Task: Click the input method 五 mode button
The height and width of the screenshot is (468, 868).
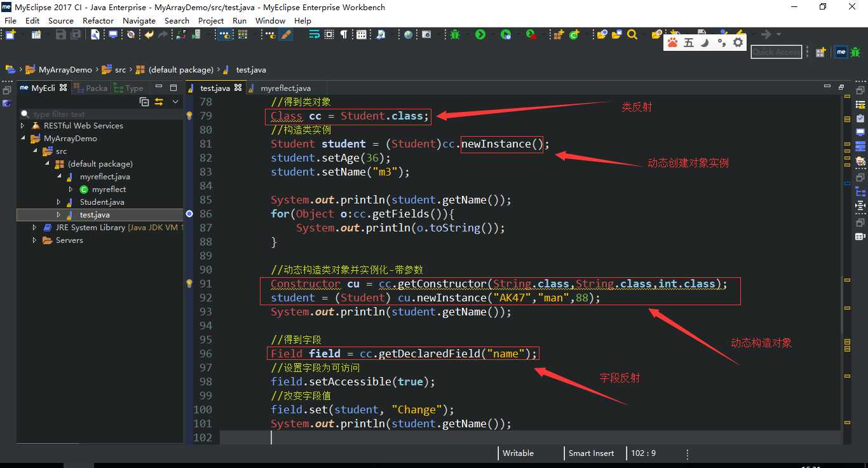Action: point(689,43)
